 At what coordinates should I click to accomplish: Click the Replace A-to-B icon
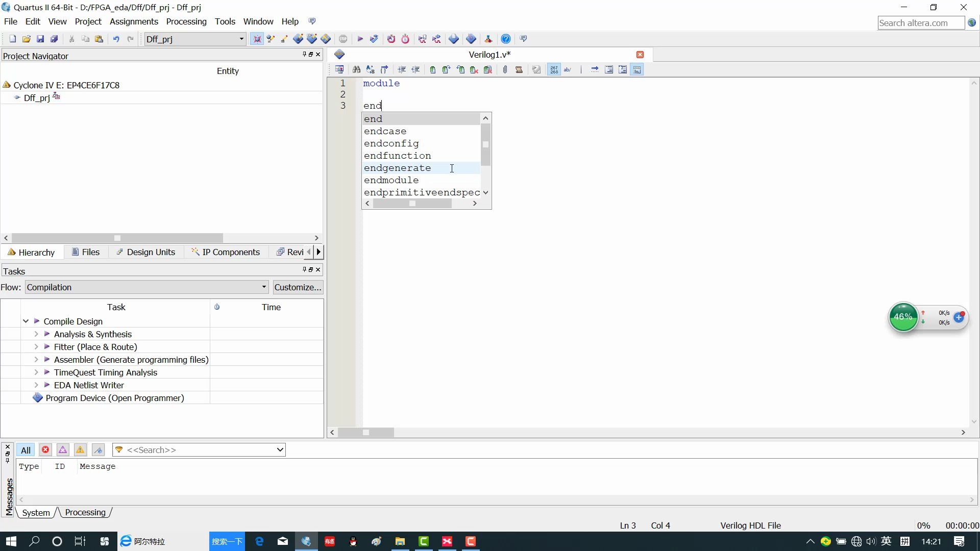(x=371, y=70)
